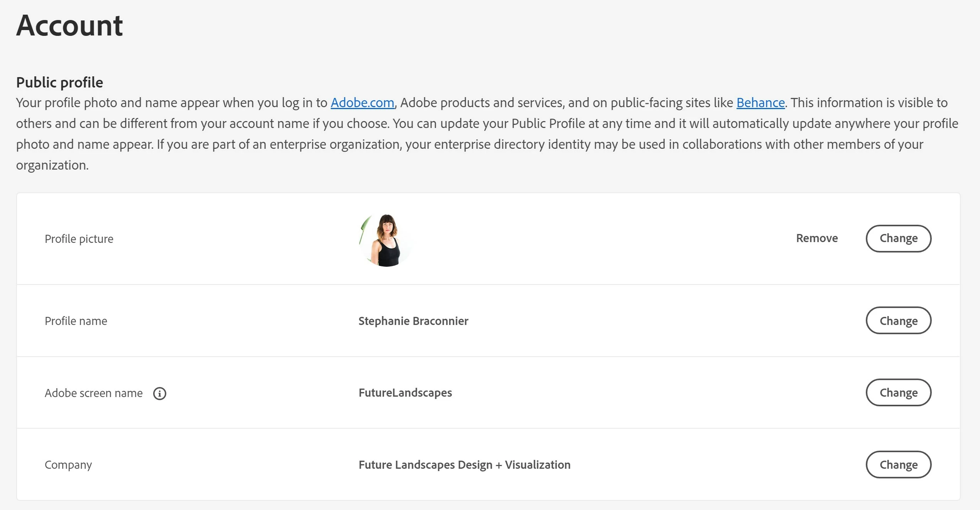Click the final word 'organization.' in description
This screenshot has height=510, width=980.
[x=52, y=165]
